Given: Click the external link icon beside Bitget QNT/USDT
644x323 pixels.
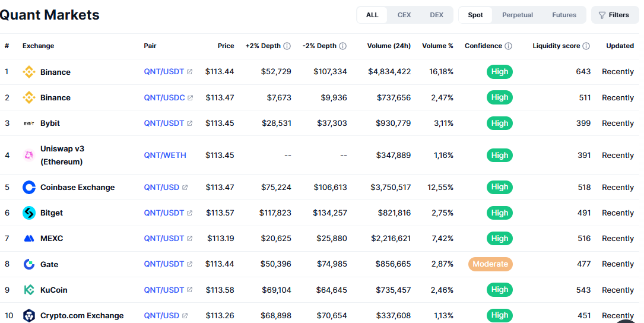Looking at the screenshot, I should 189,213.
